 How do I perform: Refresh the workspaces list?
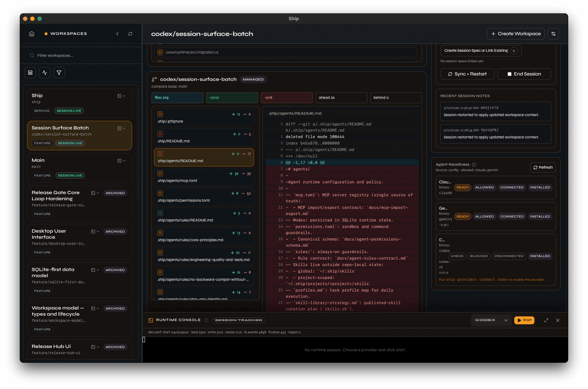click(130, 33)
